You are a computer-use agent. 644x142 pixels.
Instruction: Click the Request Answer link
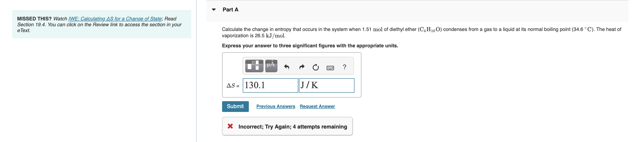click(317, 106)
